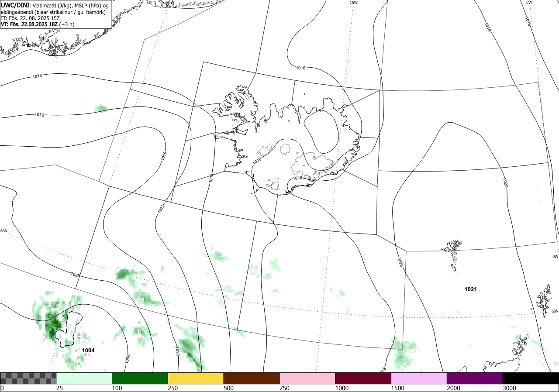The height and width of the screenshot is (392, 559).
Task: Click the legend value label '1000'
Action: [x=342, y=388]
